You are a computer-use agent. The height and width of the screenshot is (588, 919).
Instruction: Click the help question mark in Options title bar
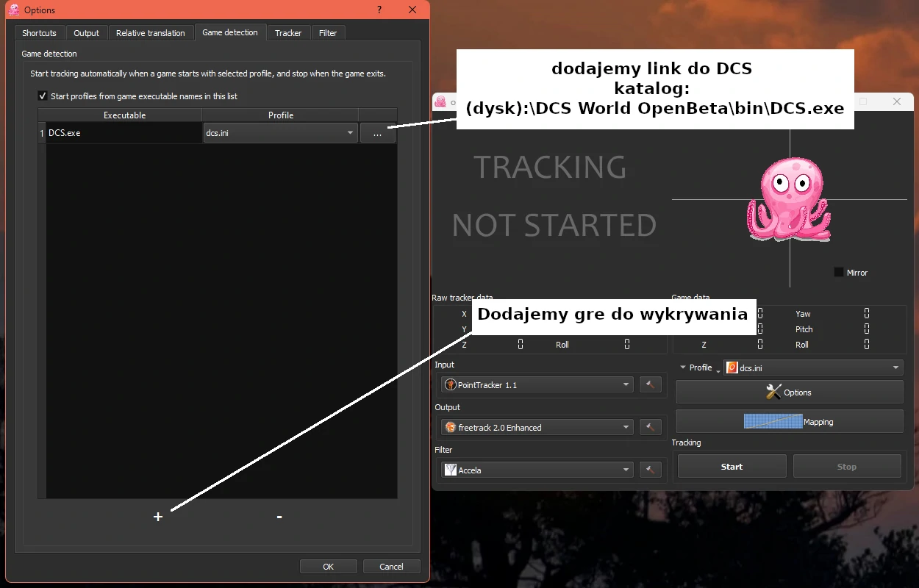tap(379, 10)
